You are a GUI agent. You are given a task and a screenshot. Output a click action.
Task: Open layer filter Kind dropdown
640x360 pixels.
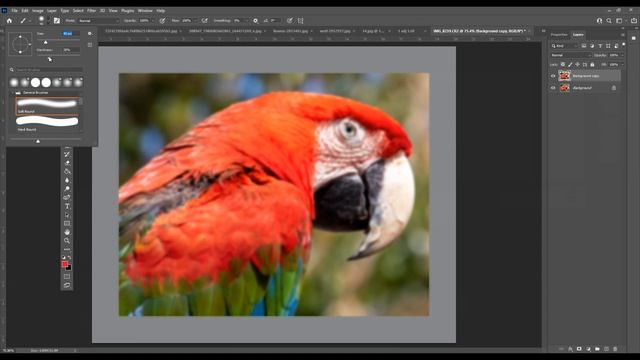(x=565, y=46)
